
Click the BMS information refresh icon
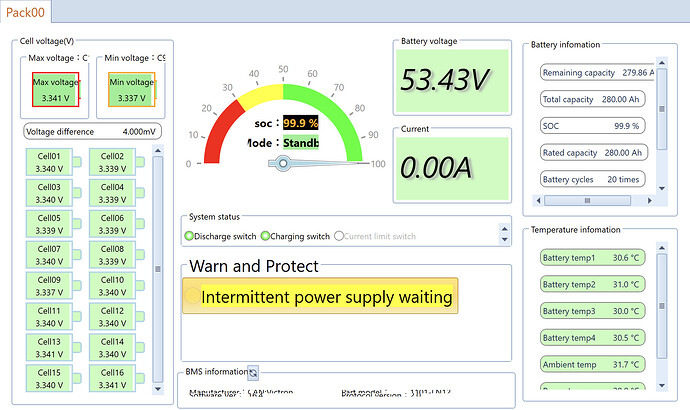(x=253, y=373)
